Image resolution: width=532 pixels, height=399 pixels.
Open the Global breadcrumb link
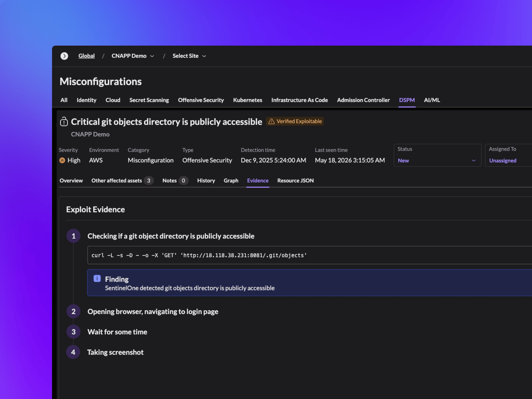coord(86,56)
